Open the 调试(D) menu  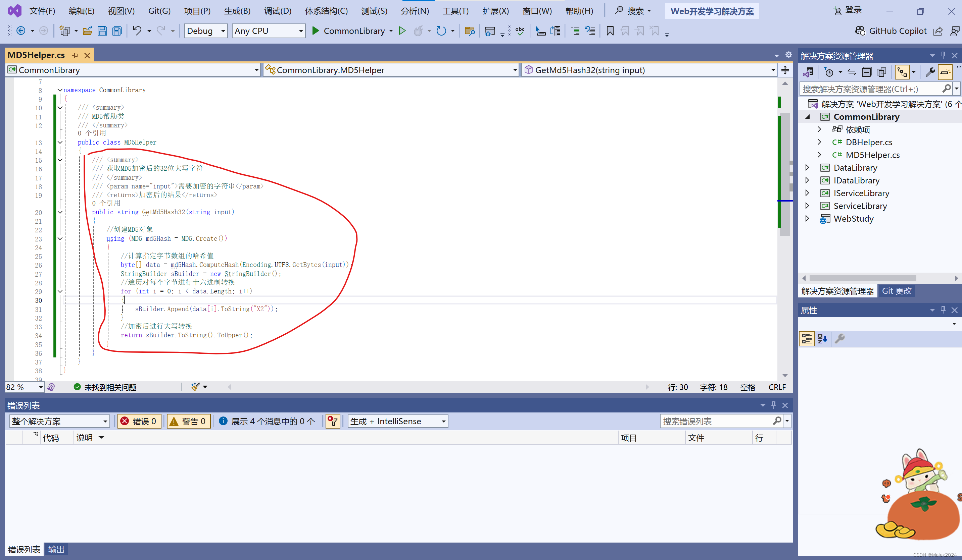pyautogui.click(x=278, y=11)
